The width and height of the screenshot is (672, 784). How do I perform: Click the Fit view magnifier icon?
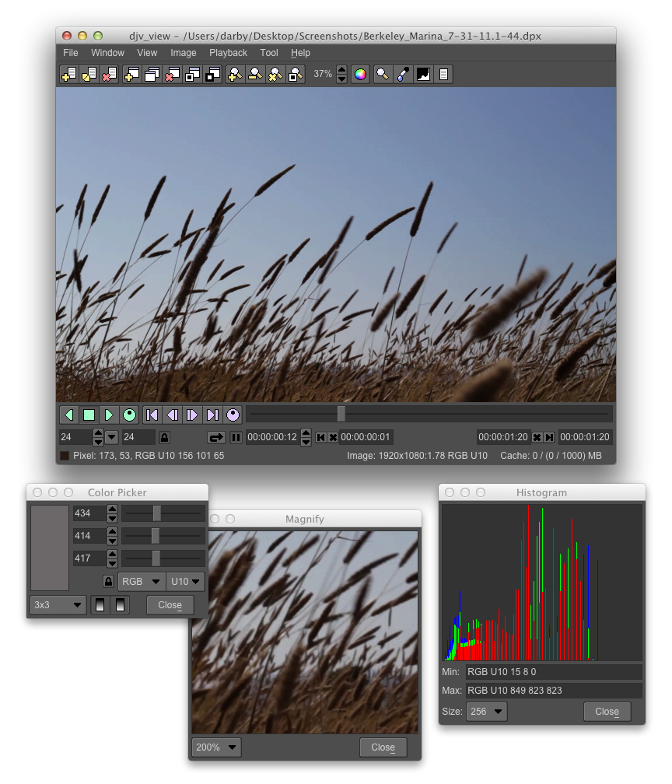pyautogui.click(x=296, y=75)
